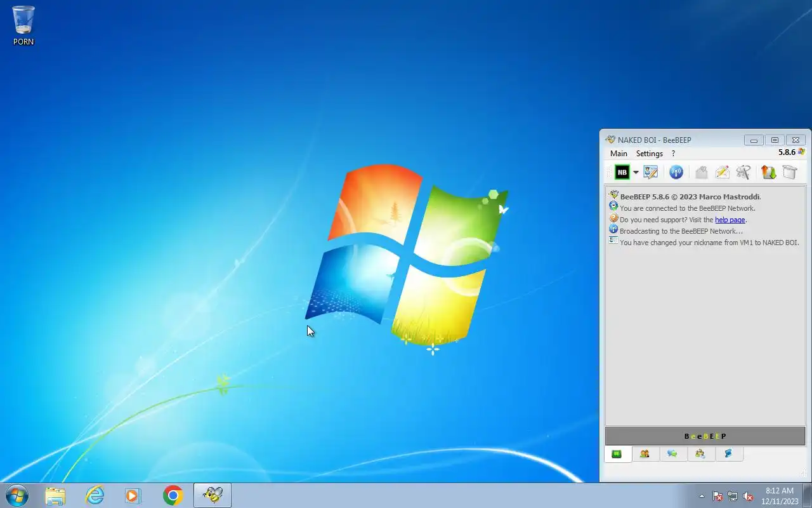Image resolution: width=812 pixels, height=508 pixels.
Task: Click the help page link
Action: point(730,220)
